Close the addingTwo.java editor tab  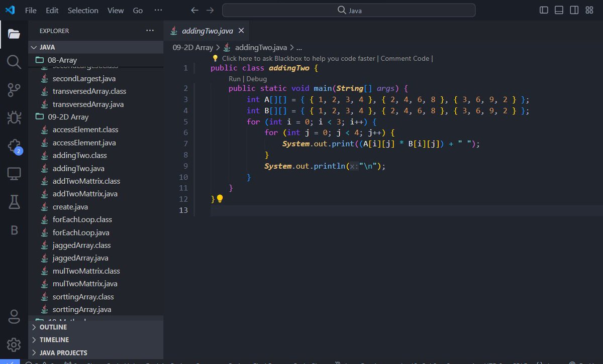(241, 31)
